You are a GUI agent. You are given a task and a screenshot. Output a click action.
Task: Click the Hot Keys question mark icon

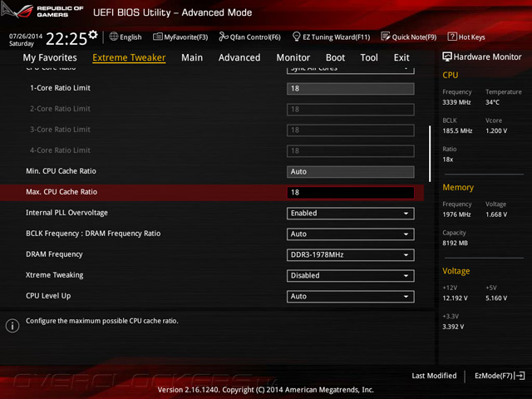coord(452,37)
